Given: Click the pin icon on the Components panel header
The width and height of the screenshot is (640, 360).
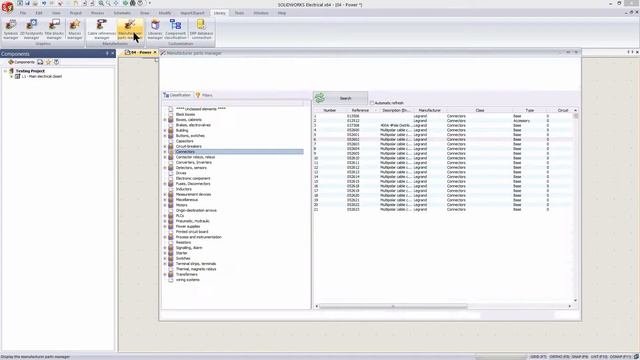Looking at the screenshot, I should 107,53.
